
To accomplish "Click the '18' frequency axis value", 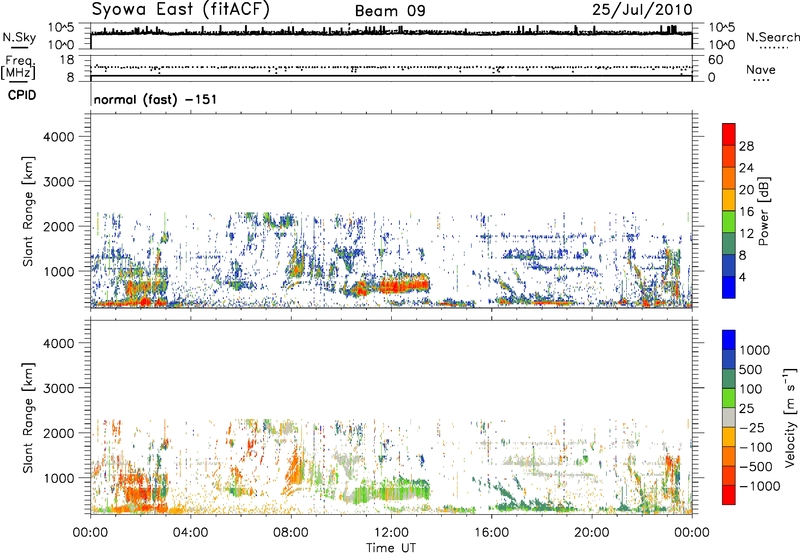I will [x=67, y=60].
